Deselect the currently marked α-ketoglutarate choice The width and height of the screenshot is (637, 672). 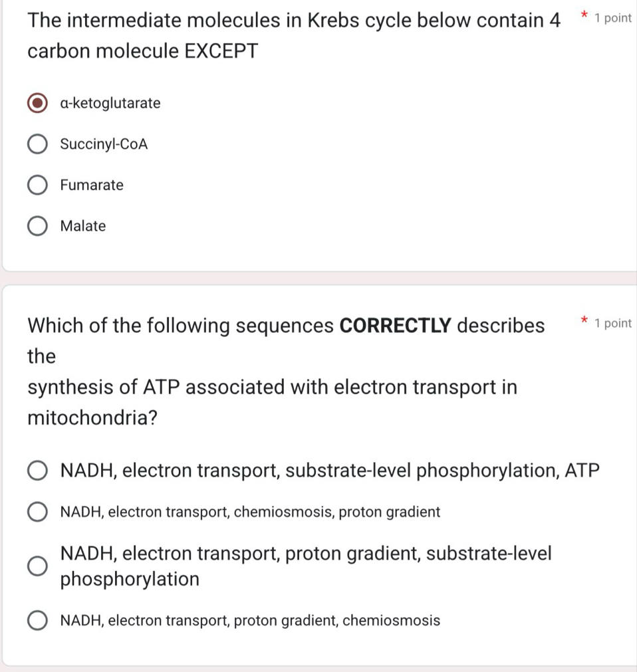point(38,103)
